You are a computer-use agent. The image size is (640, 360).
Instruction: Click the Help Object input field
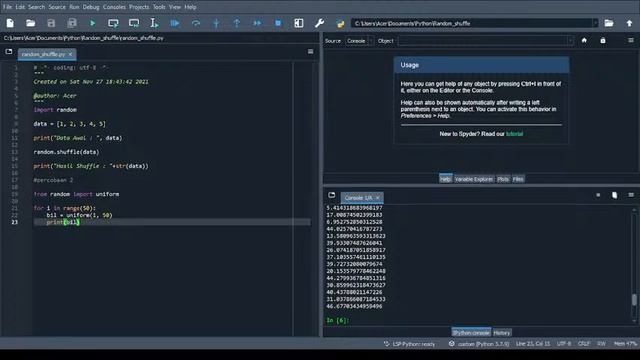483,41
